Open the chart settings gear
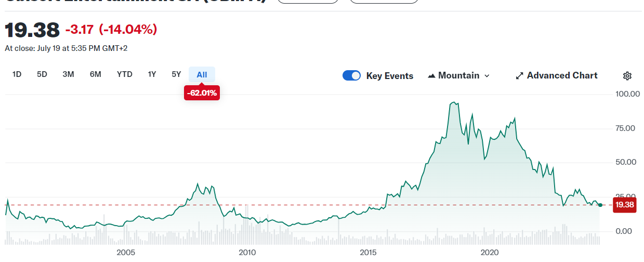The height and width of the screenshot is (262, 644). pos(627,76)
